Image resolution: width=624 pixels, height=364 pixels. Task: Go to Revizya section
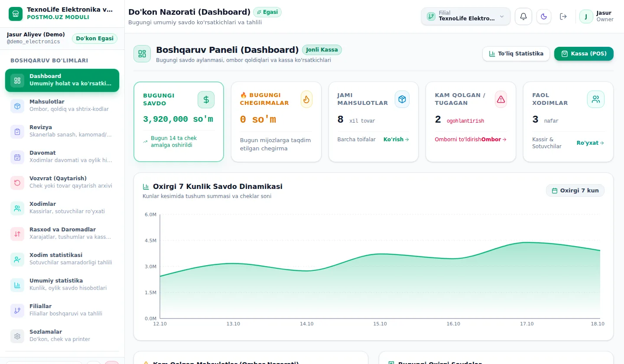tap(62, 132)
